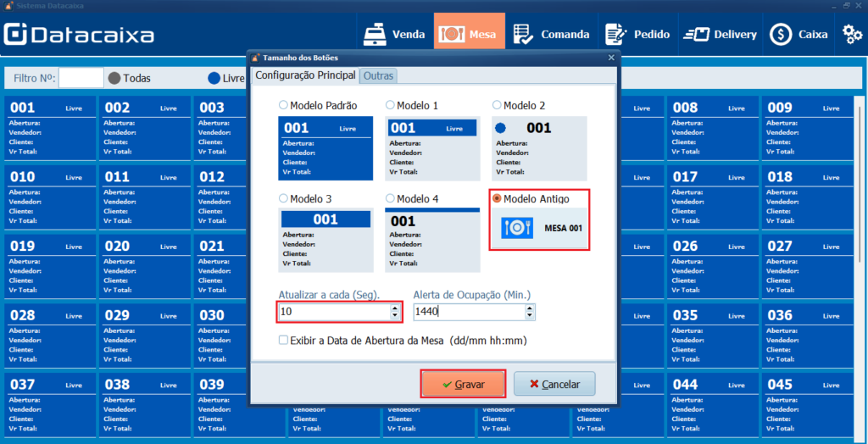Choose the Modelo 3 radio option

tap(283, 197)
